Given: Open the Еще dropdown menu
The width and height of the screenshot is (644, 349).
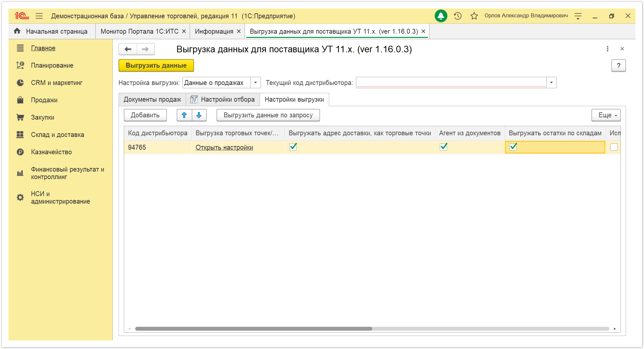Looking at the screenshot, I should [606, 115].
